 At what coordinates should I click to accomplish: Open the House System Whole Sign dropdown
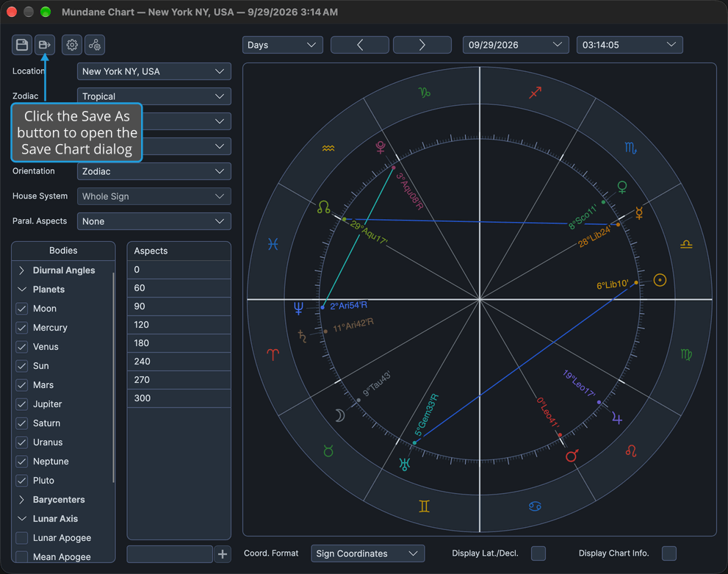point(154,196)
